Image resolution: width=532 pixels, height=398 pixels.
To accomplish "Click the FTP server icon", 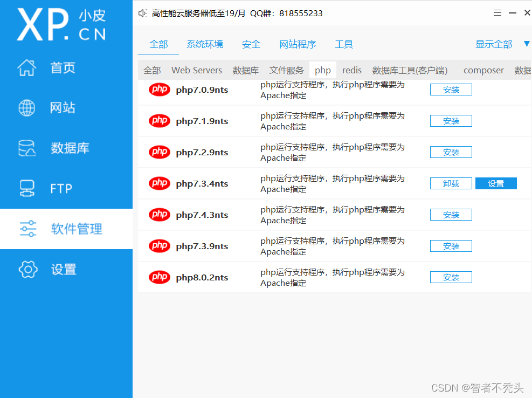I will [27, 188].
